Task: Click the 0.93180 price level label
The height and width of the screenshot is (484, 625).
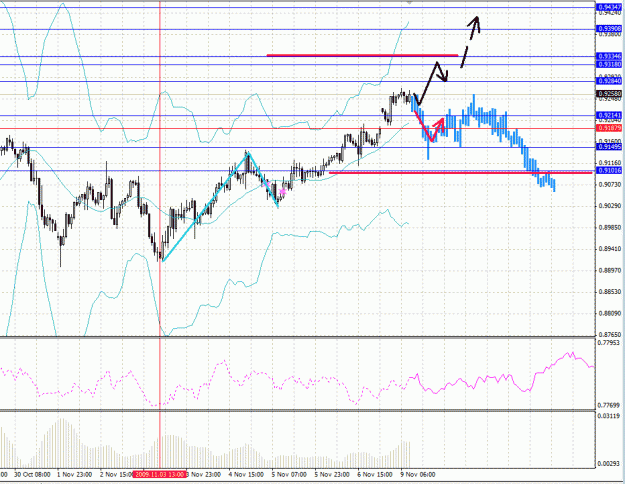Action: tap(609, 64)
